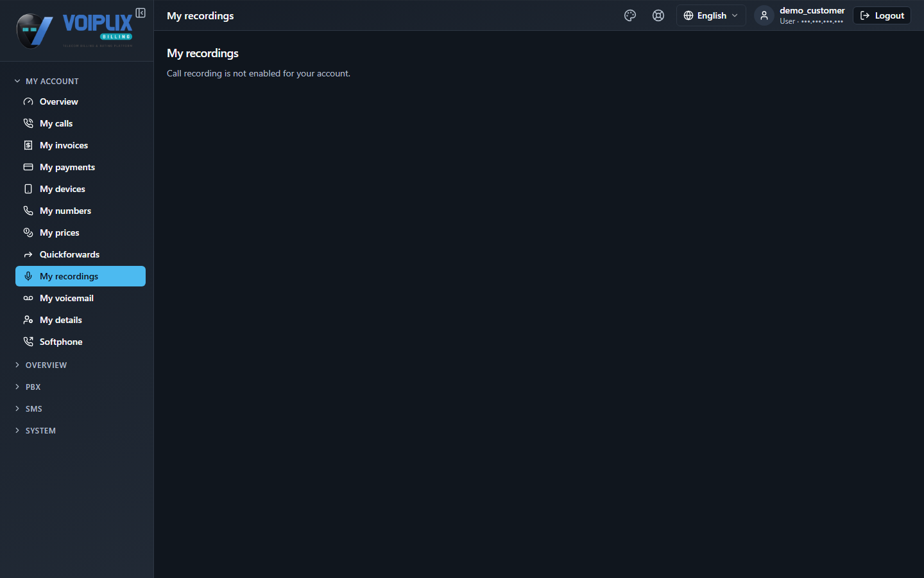Go to My calls
The width and height of the screenshot is (924, 578).
click(x=80, y=123)
